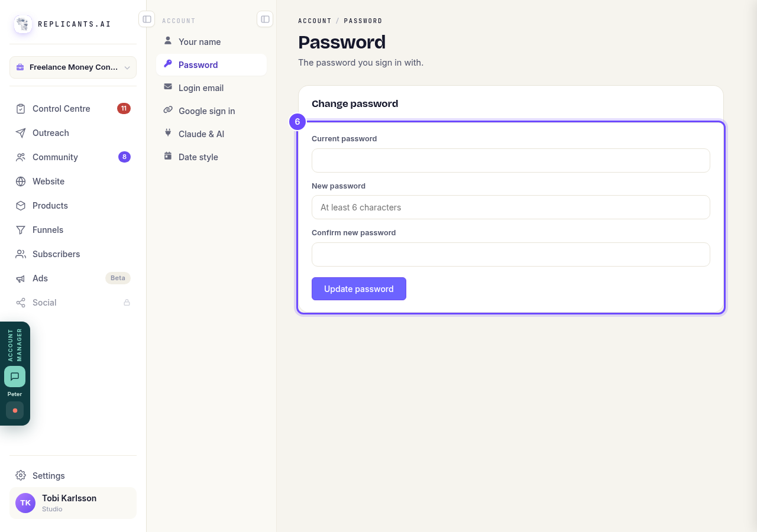
Task: Focus the New password field
Action: pos(511,207)
